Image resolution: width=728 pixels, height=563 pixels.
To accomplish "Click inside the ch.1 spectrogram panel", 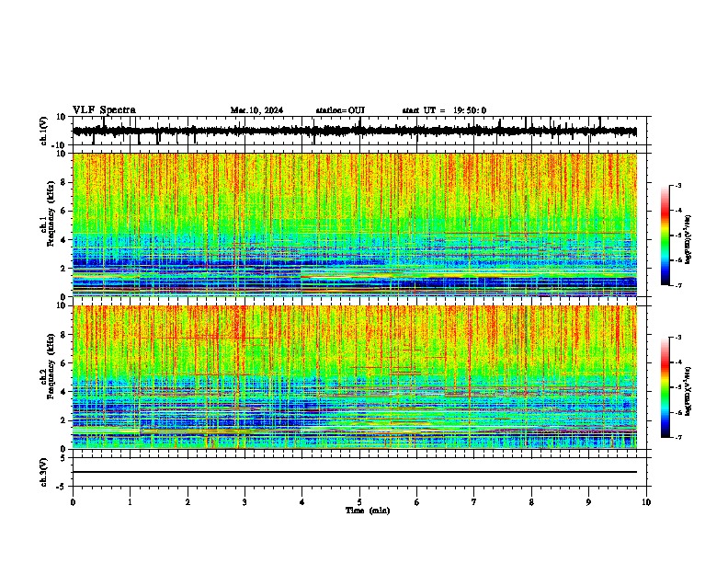I will point(354,224).
